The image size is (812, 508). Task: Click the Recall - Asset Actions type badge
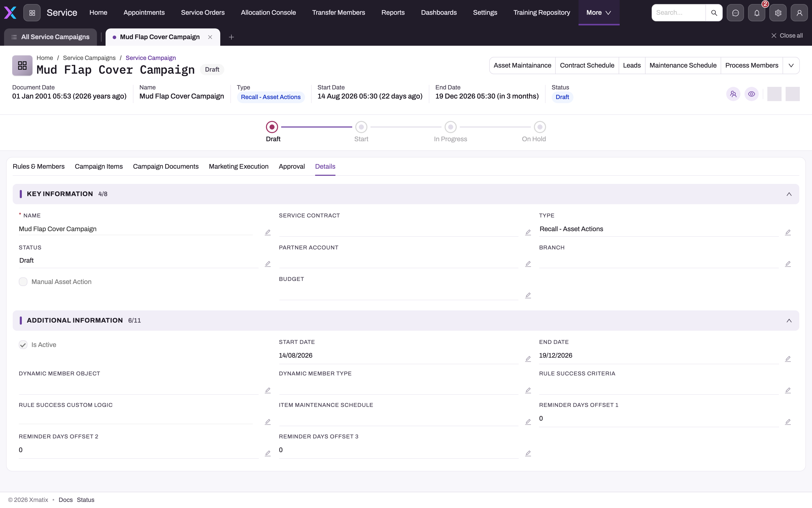click(x=270, y=97)
